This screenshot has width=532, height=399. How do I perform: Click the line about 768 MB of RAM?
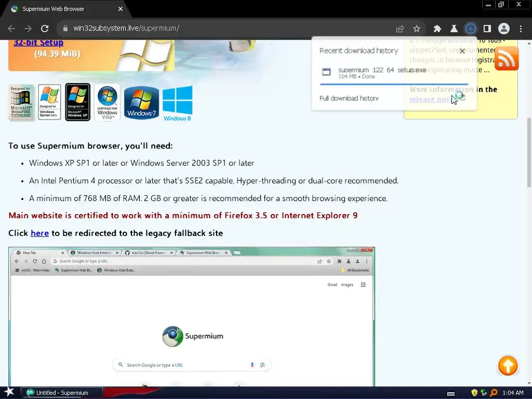(x=208, y=198)
